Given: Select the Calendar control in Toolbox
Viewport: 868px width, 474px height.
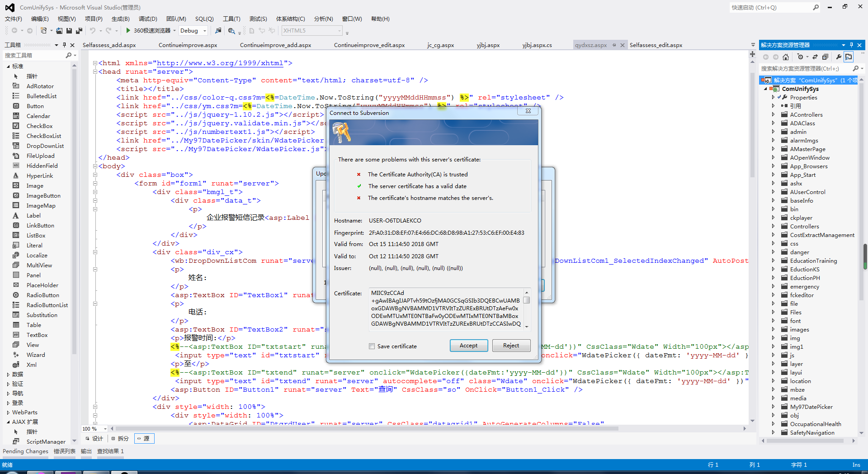Looking at the screenshot, I should click(38, 116).
